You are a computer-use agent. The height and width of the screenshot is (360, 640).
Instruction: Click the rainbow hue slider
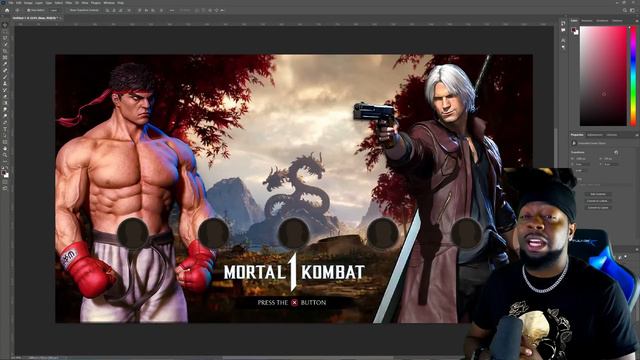pos(633,76)
